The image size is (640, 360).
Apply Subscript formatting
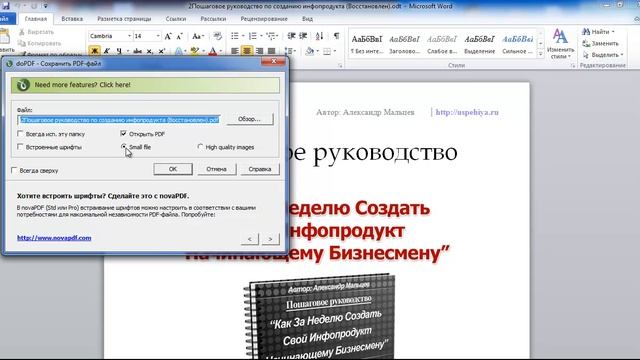(150, 51)
